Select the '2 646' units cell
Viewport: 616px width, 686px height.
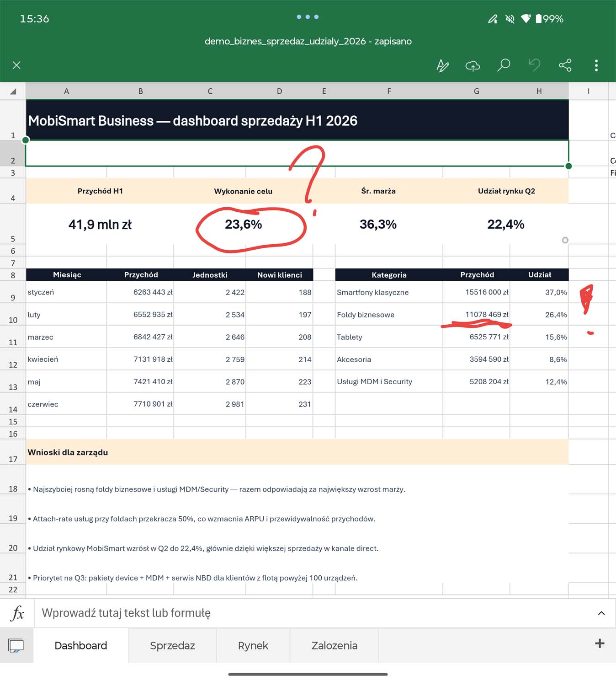(210, 337)
